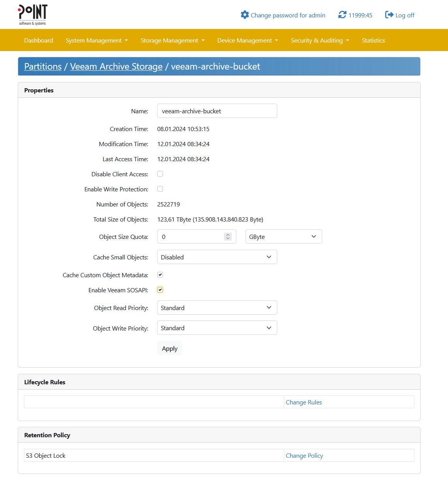
Task: Click the veeam-archive-bucket breadcrumb title
Action: tap(216, 66)
